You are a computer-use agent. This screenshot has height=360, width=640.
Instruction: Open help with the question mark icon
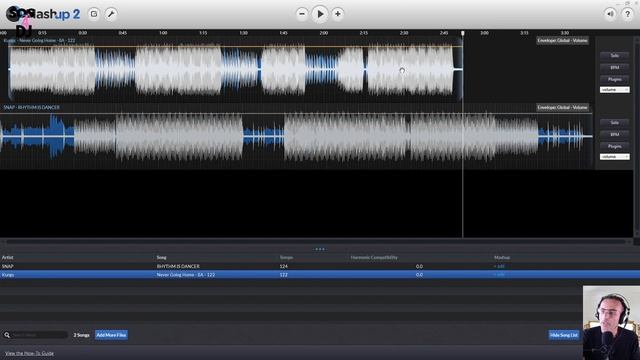click(627, 14)
